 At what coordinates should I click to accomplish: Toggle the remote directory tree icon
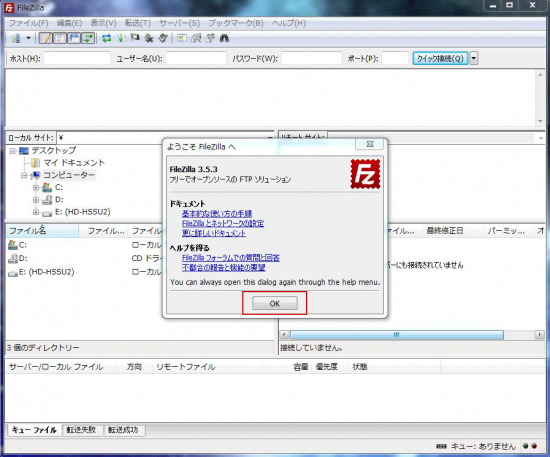tap(74, 38)
